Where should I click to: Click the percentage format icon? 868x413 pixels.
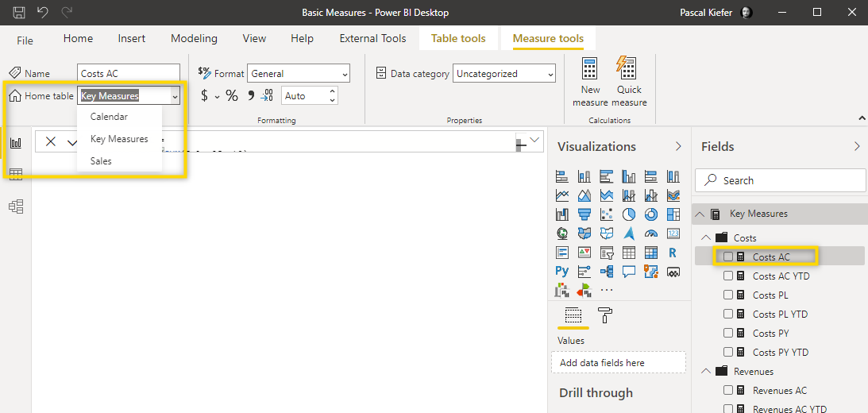232,96
